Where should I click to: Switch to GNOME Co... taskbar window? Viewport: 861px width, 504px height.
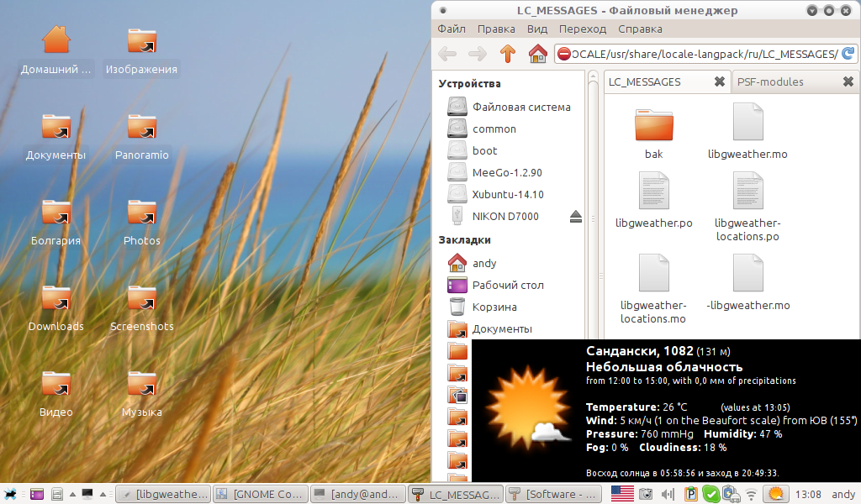(260, 494)
